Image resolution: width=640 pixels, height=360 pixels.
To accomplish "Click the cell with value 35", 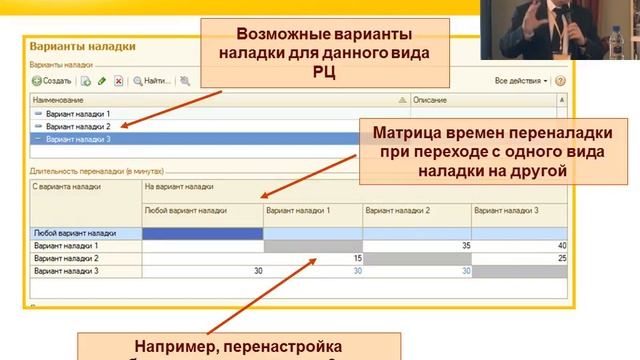I will click(417, 246).
